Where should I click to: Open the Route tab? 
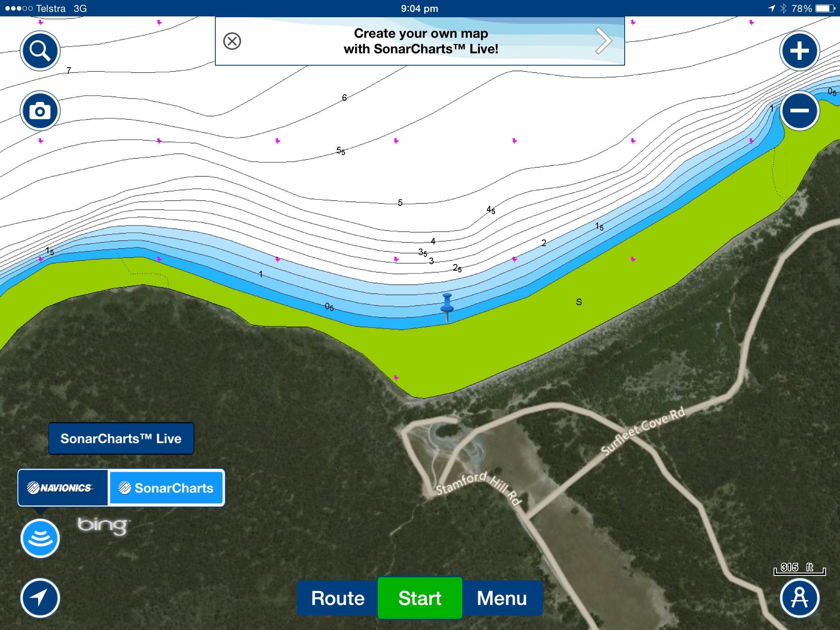338,598
